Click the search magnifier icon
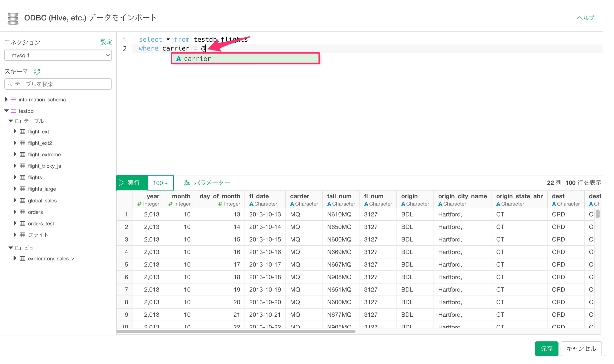 click(10, 84)
